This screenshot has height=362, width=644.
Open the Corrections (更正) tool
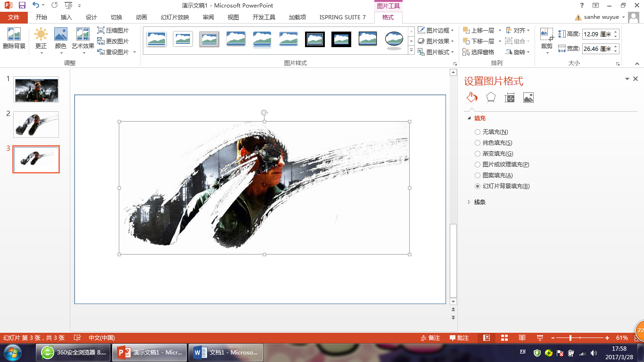tap(41, 40)
